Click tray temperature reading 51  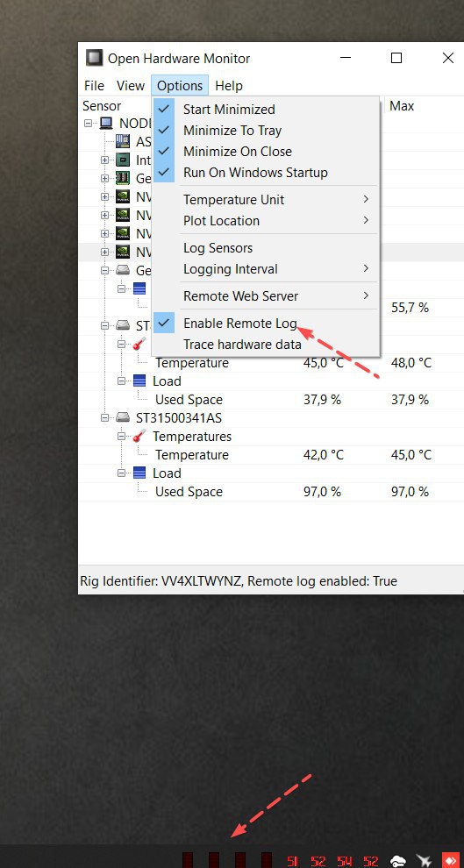[x=292, y=861]
